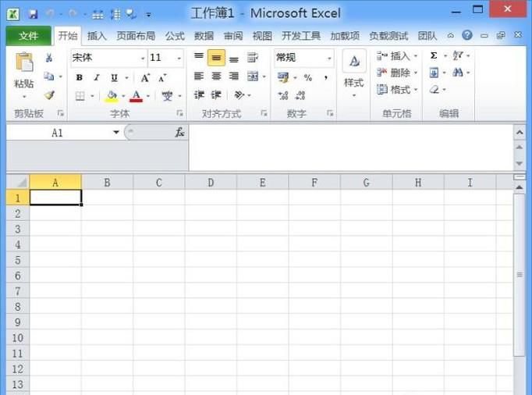The width and height of the screenshot is (532, 395).
Task: Open the font name dropdown showing 宋体
Action: point(143,58)
